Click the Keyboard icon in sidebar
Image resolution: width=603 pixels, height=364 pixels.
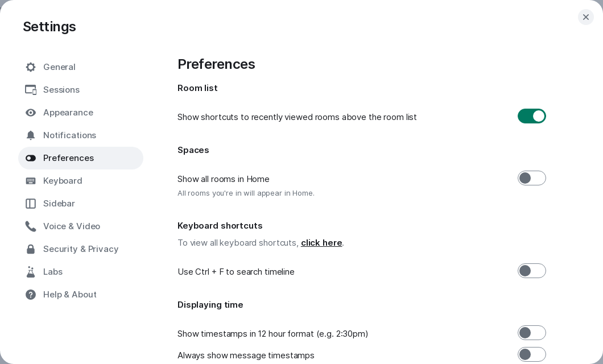(31, 181)
